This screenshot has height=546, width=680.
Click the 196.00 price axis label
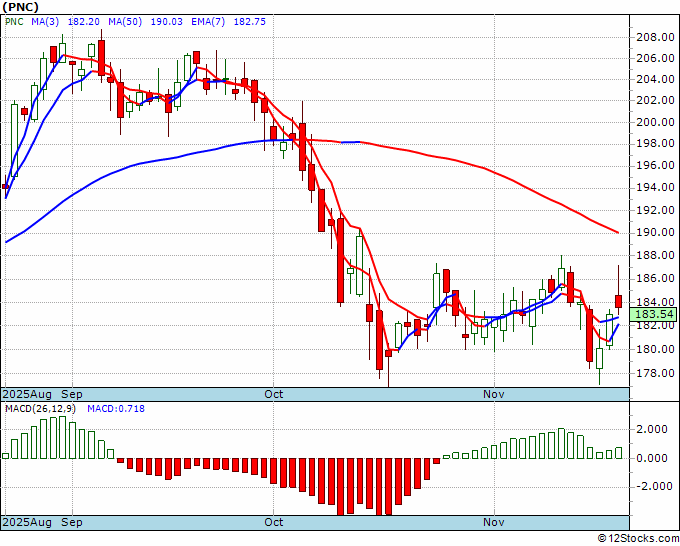(x=655, y=166)
